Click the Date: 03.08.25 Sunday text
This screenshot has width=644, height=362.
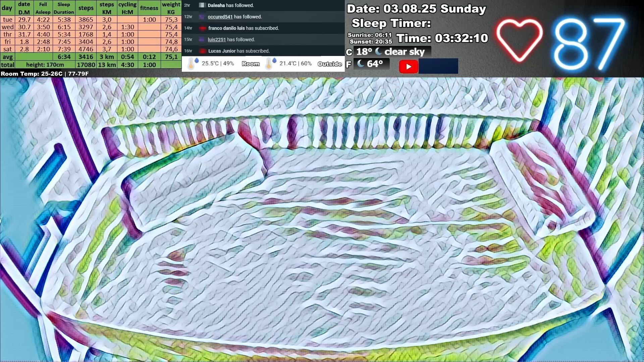pyautogui.click(x=416, y=9)
